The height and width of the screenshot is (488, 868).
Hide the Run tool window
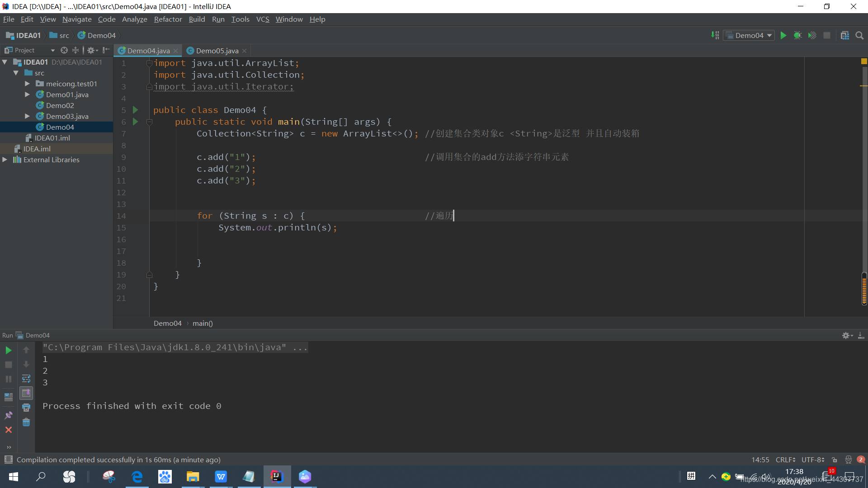pyautogui.click(x=861, y=335)
